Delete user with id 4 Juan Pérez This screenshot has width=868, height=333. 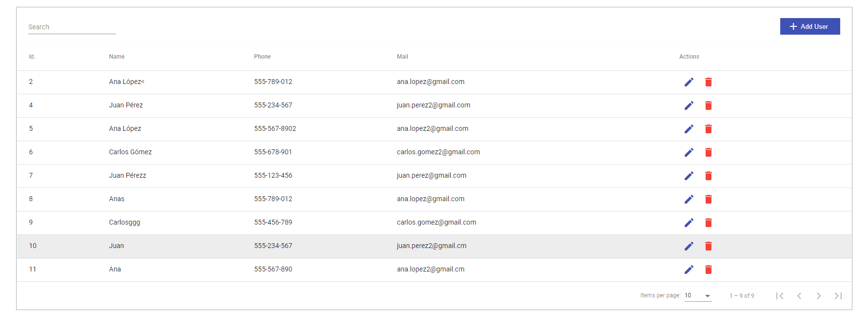pos(709,105)
